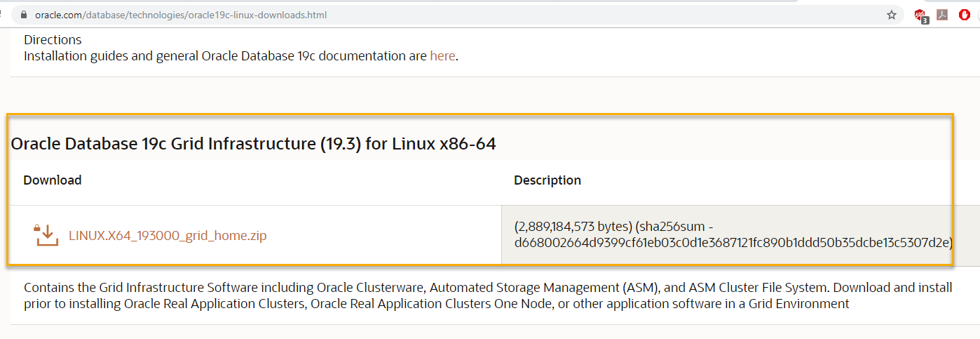Image resolution: width=980 pixels, height=339 pixels.
Task: Click the sha256sum hash text
Action: [733, 243]
